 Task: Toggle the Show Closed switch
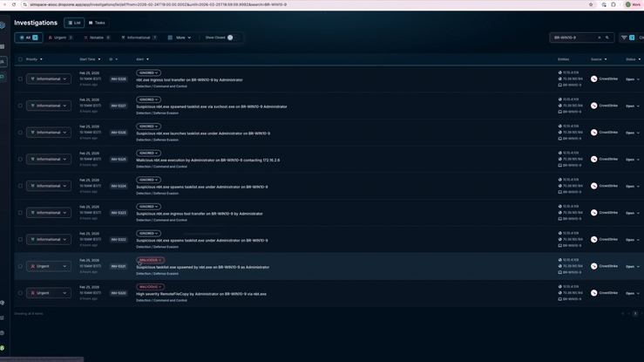[x=230, y=38]
